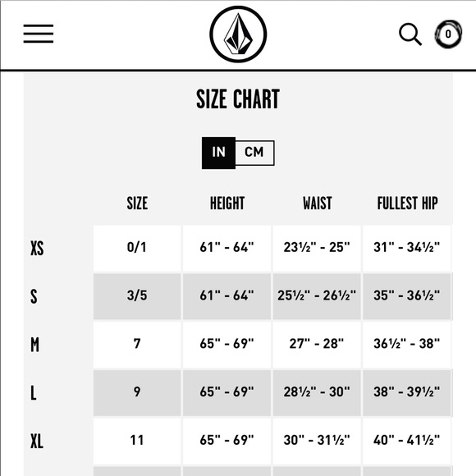Switch size chart units to CM
476x476 pixels.
coord(254,153)
